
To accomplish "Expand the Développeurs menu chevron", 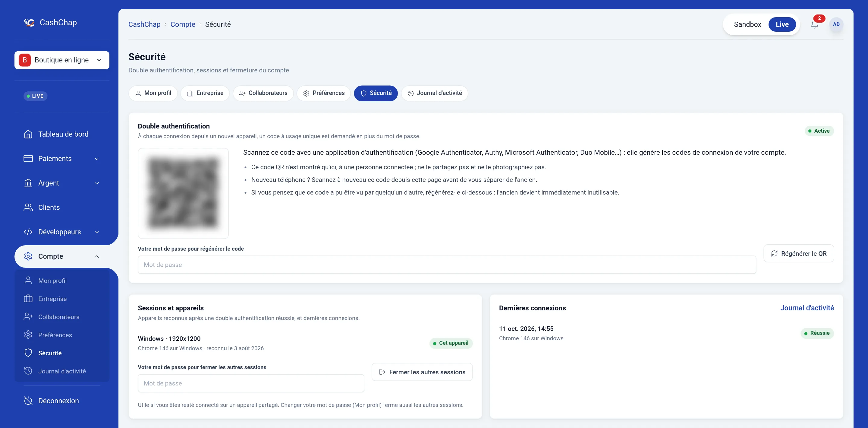I will (97, 232).
